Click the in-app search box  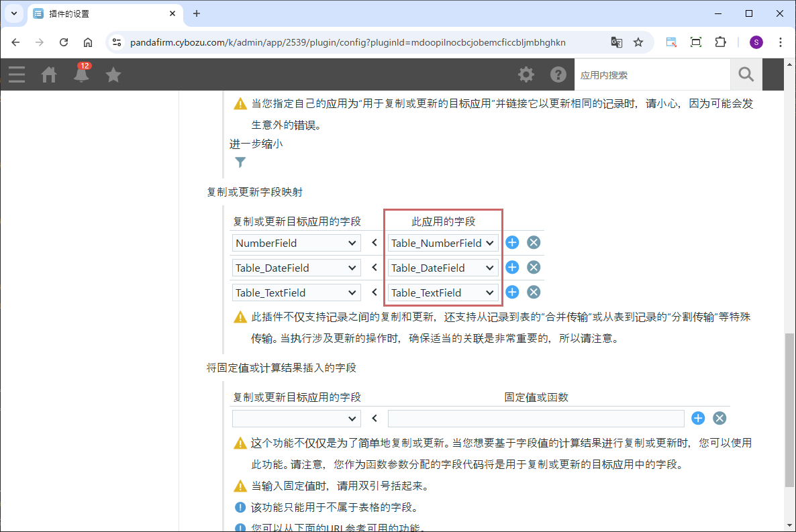pyautogui.click(x=651, y=75)
